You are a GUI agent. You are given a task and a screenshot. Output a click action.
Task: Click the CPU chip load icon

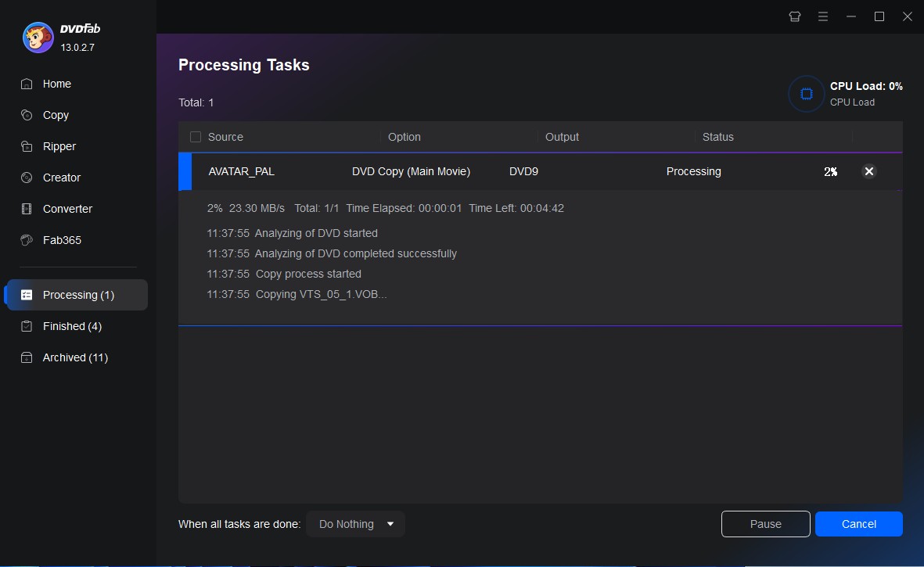[x=806, y=94]
